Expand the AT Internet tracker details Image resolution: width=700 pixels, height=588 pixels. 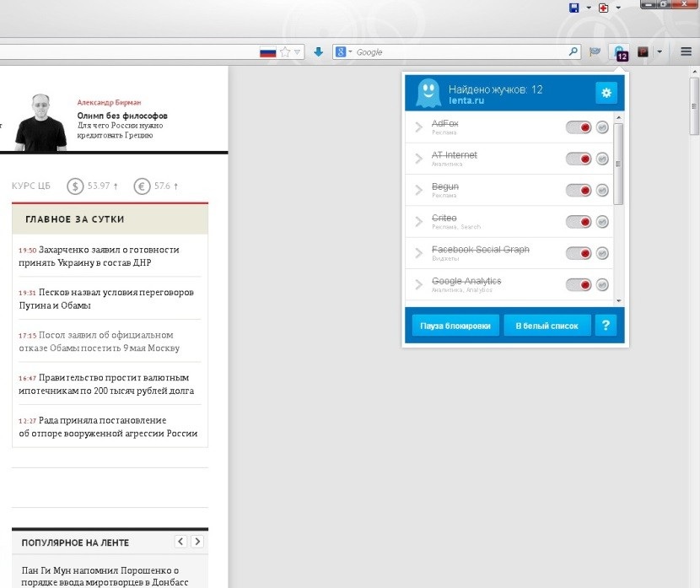coord(419,159)
